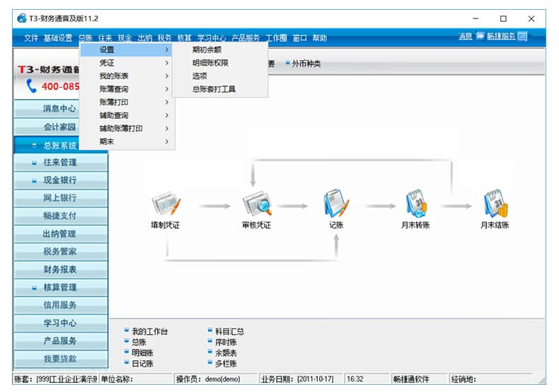The height and width of the screenshot is (392, 559).
Task: Click the 我要贷款 sidebar button
Action: 59,358
